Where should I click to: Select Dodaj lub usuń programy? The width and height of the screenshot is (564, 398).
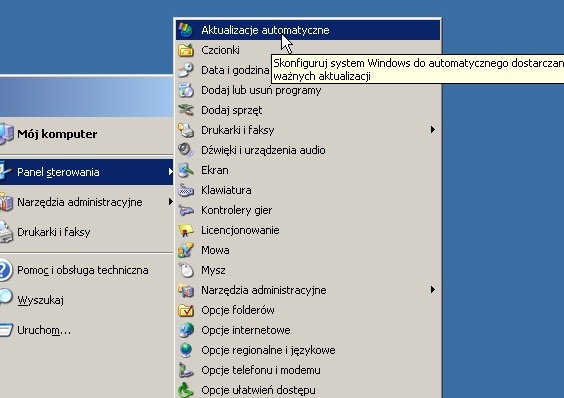tap(308, 90)
